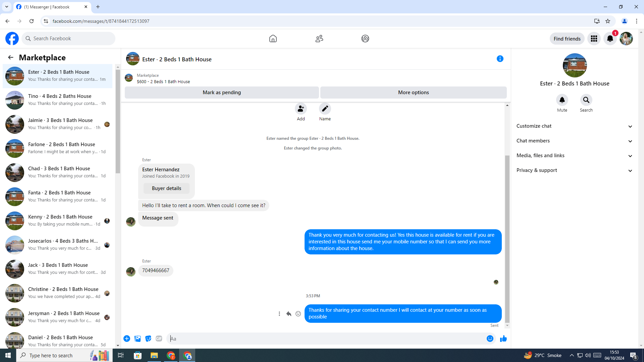Open the account profile picture menu

coord(626,39)
